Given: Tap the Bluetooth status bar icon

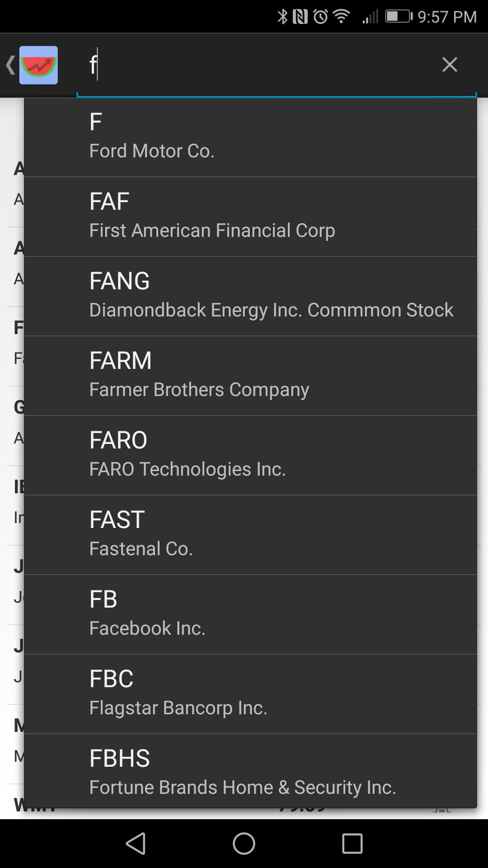Looking at the screenshot, I should (x=282, y=17).
